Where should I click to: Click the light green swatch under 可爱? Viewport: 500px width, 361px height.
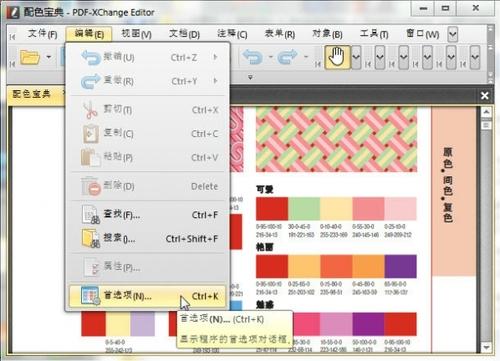tap(304, 208)
